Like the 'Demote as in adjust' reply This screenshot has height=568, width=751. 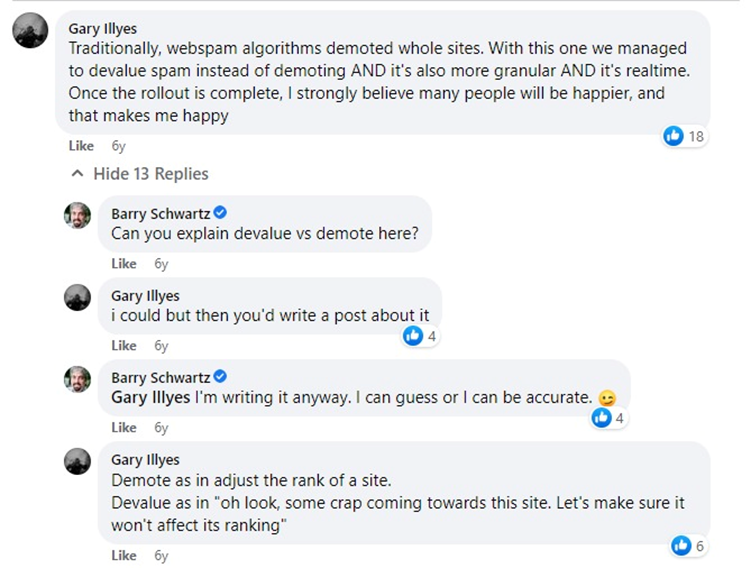tap(124, 556)
